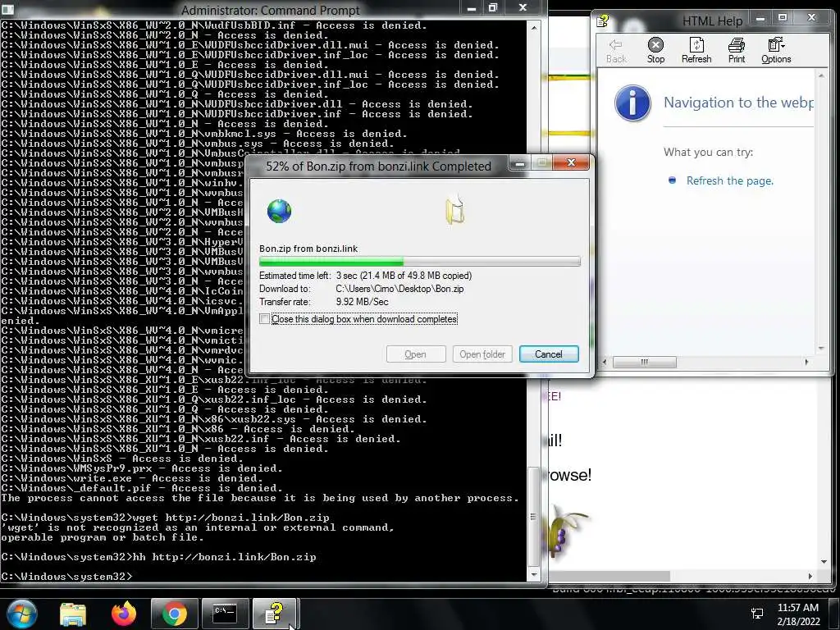Click the disabled Open button
The width and height of the screenshot is (840, 630).
click(x=416, y=354)
